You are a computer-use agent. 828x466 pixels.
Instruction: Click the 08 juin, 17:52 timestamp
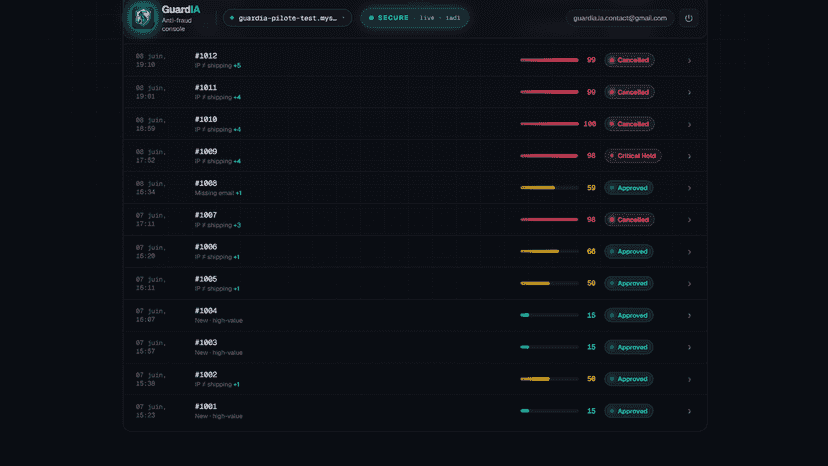pyautogui.click(x=151, y=156)
